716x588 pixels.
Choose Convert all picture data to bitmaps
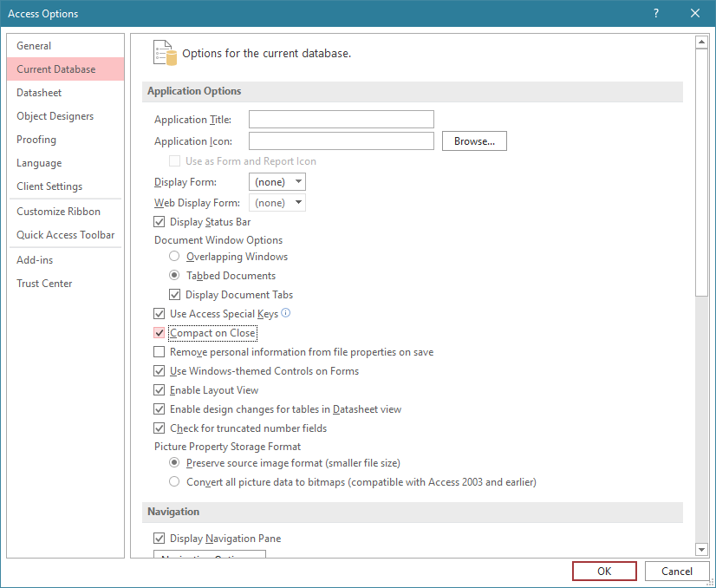click(174, 482)
